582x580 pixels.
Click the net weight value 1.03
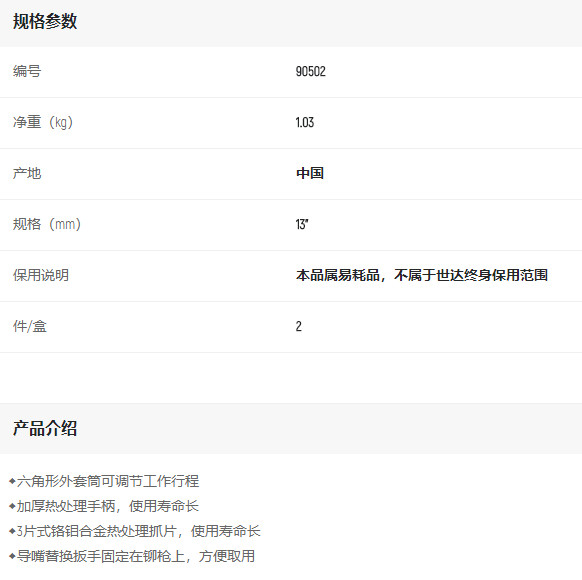[x=305, y=122]
